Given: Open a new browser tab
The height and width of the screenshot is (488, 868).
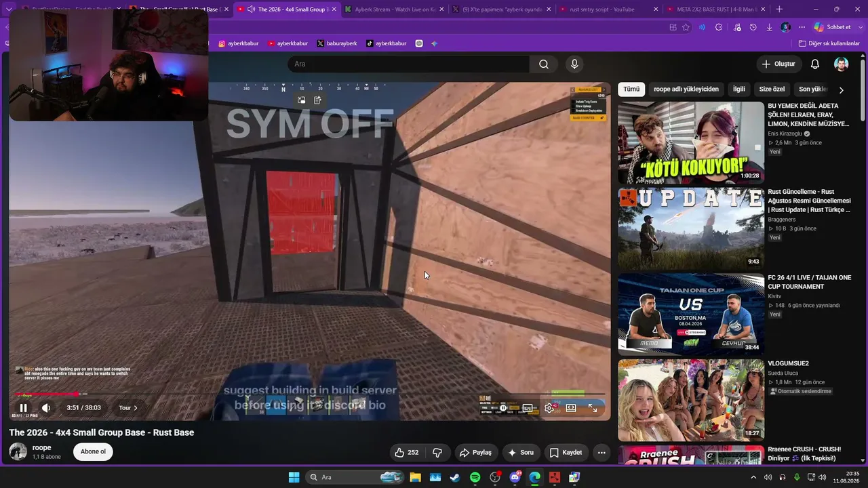Looking at the screenshot, I should 779,9.
